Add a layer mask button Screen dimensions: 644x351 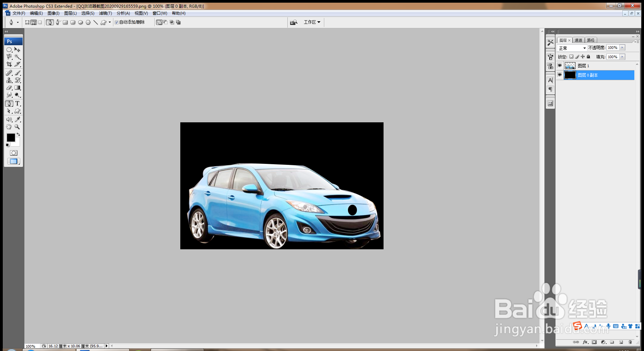(x=594, y=342)
